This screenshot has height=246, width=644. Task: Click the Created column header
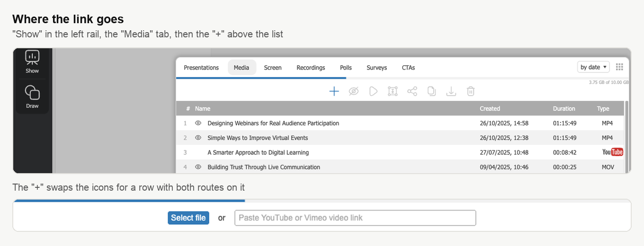(x=490, y=108)
